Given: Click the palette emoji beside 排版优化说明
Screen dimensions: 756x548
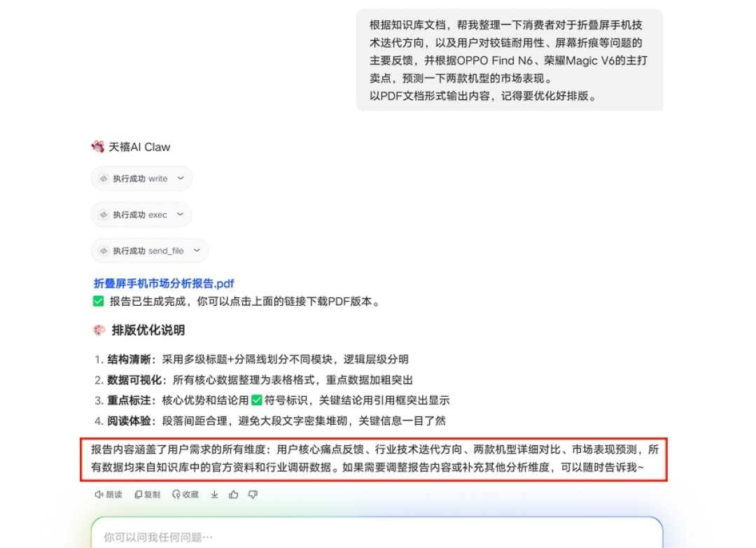Looking at the screenshot, I should [99, 330].
